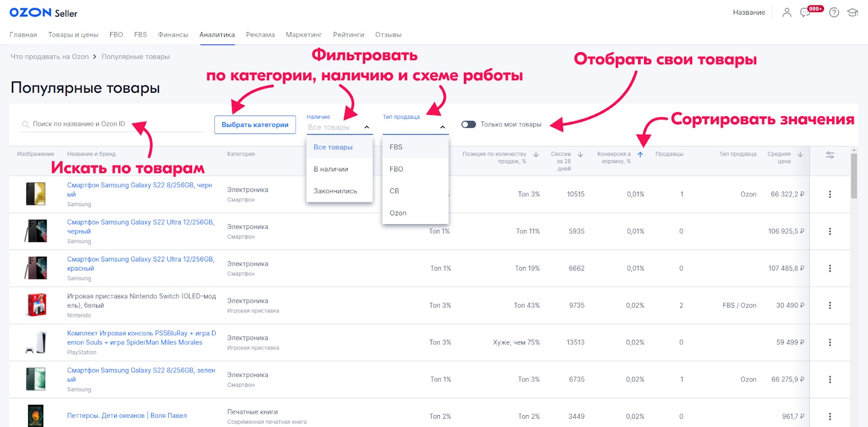868x427 pixels.
Task: Open Маркетинг menu tab
Action: coord(304,35)
